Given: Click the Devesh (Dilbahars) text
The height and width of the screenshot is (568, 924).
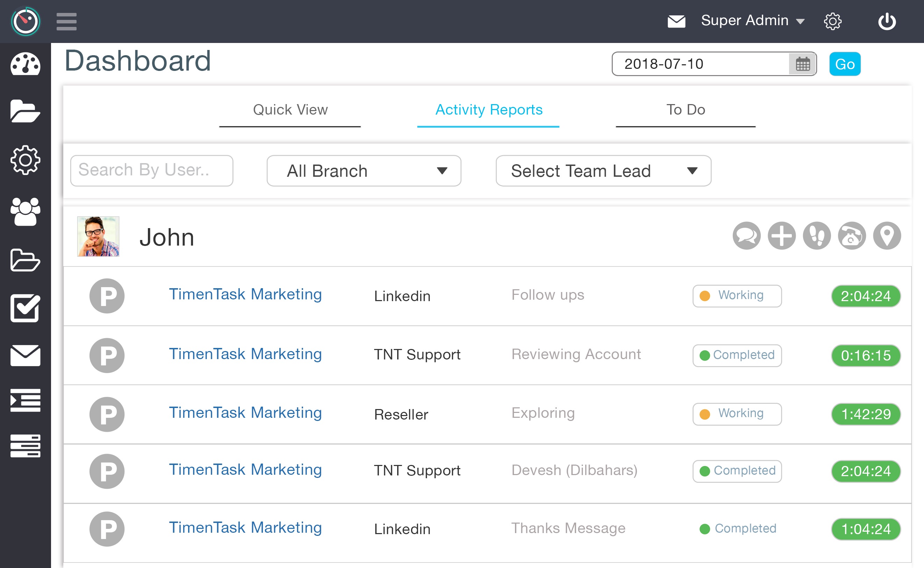Looking at the screenshot, I should (x=574, y=470).
